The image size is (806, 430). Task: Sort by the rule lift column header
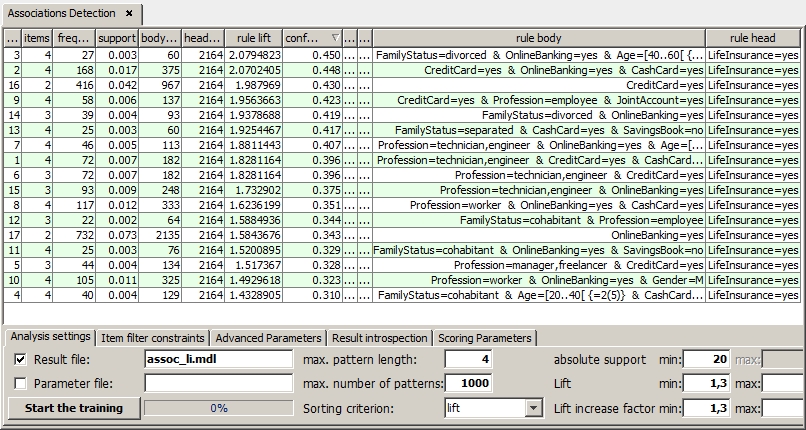point(254,38)
